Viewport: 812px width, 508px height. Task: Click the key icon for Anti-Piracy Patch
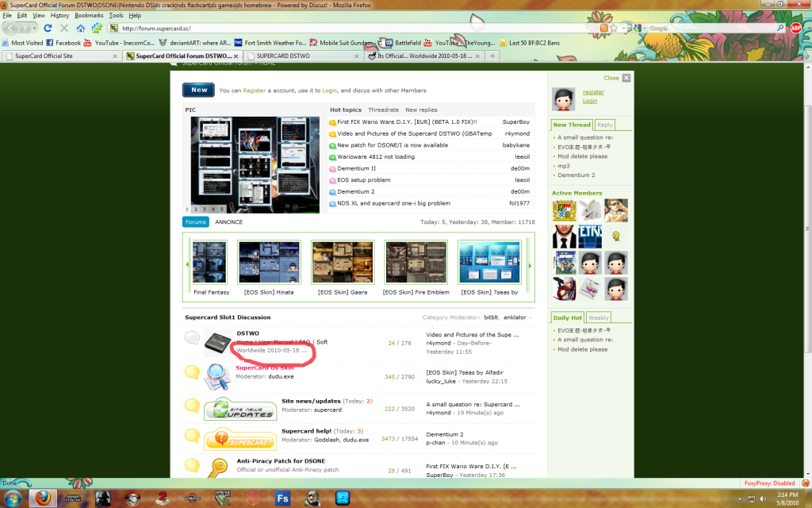217,468
